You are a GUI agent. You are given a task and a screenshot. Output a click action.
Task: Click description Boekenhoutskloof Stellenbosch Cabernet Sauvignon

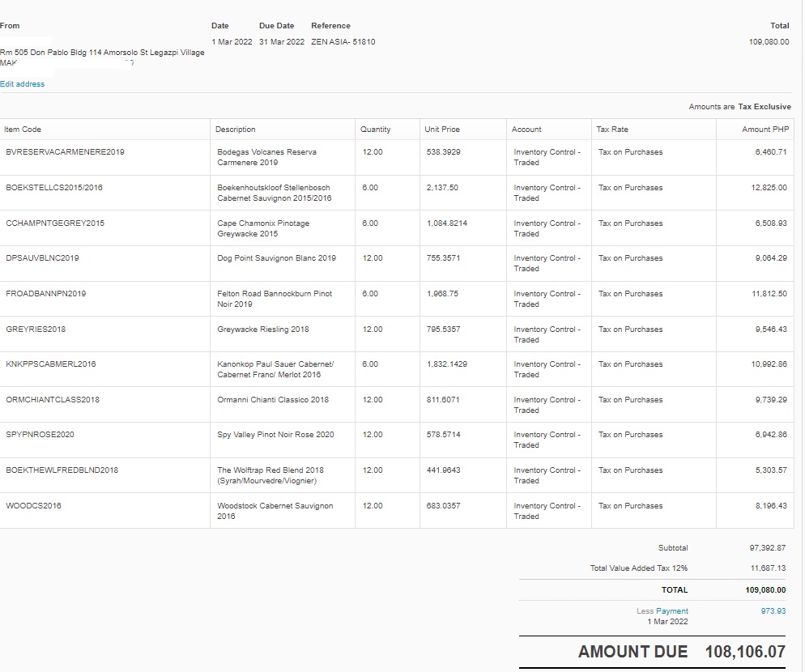pyautogui.click(x=275, y=193)
